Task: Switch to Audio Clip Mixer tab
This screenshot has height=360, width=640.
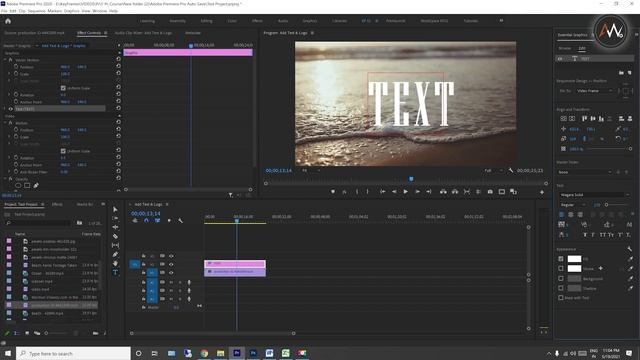Action: point(143,33)
